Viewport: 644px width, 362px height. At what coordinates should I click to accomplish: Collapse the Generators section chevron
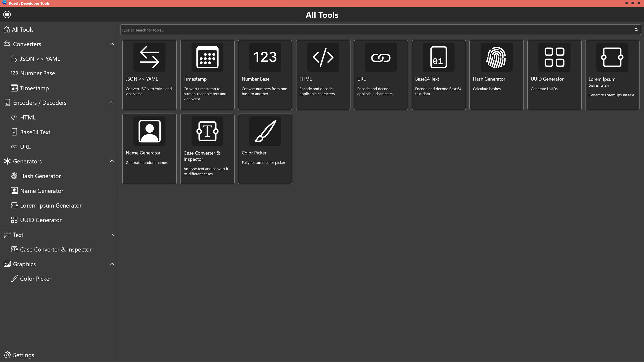point(112,161)
